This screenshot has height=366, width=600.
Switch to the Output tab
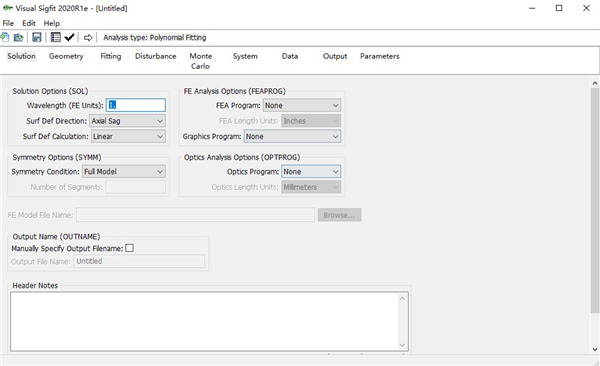(x=335, y=56)
